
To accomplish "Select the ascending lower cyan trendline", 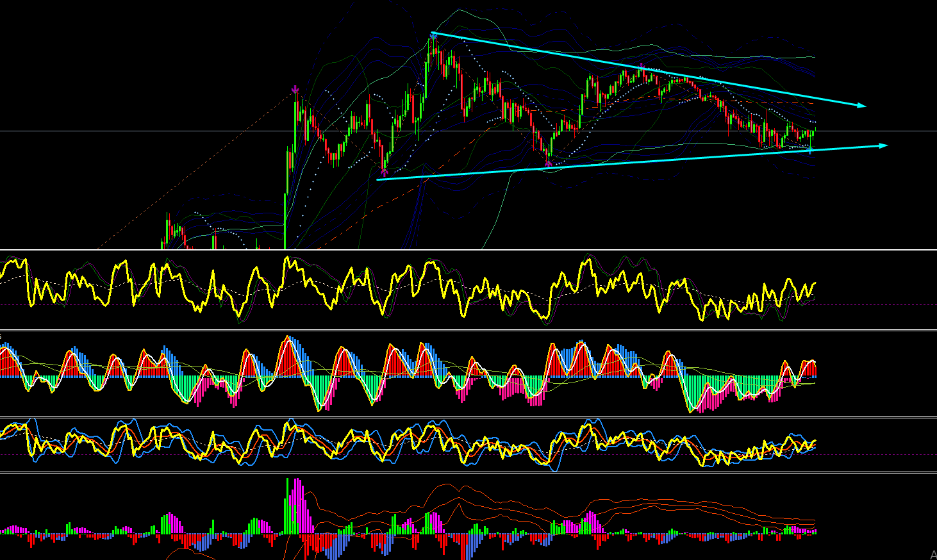I will point(632,163).
